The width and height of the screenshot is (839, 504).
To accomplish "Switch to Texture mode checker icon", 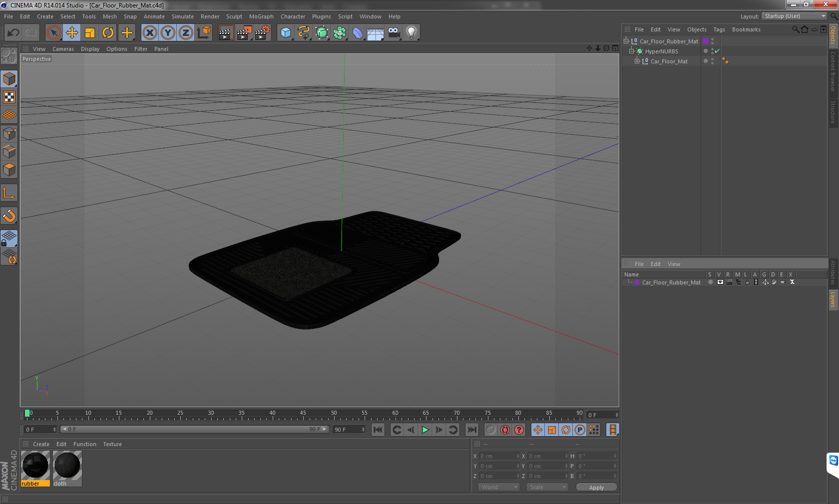I will [x=9, y=97].
